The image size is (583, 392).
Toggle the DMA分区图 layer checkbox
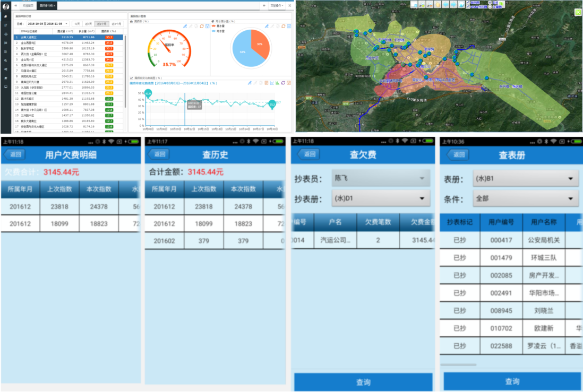(x=467, y=6)
